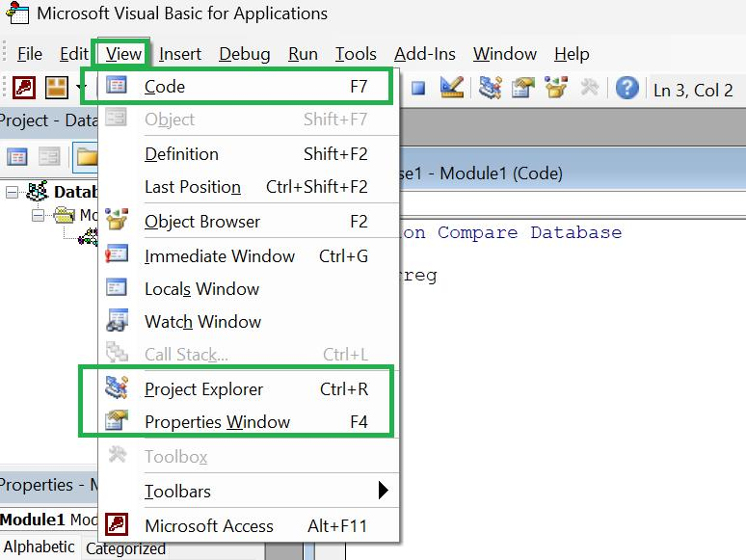
Task: Click the Ln 3, Col 2 indicator
Action: [x=693, y=90]
